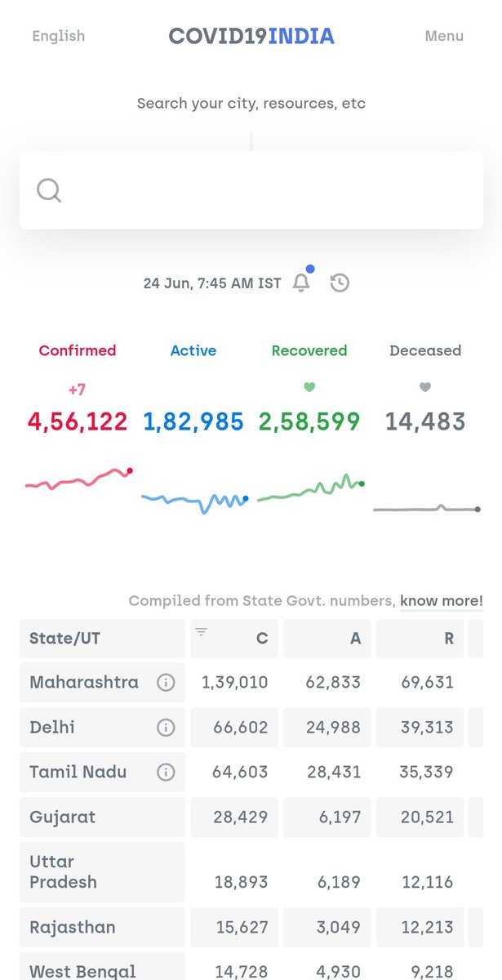Click Delhi recovered 39,313

[428, 727]
